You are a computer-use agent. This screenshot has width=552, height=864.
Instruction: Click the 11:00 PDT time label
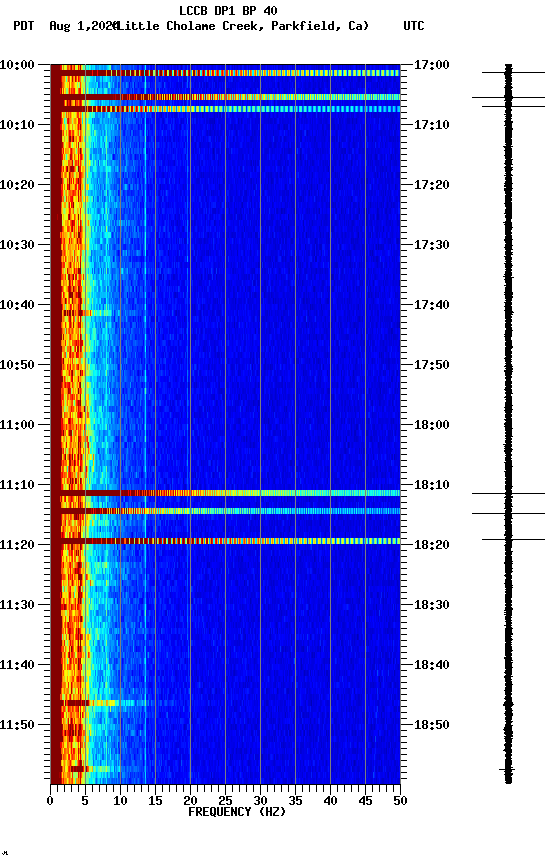[17, 425]
